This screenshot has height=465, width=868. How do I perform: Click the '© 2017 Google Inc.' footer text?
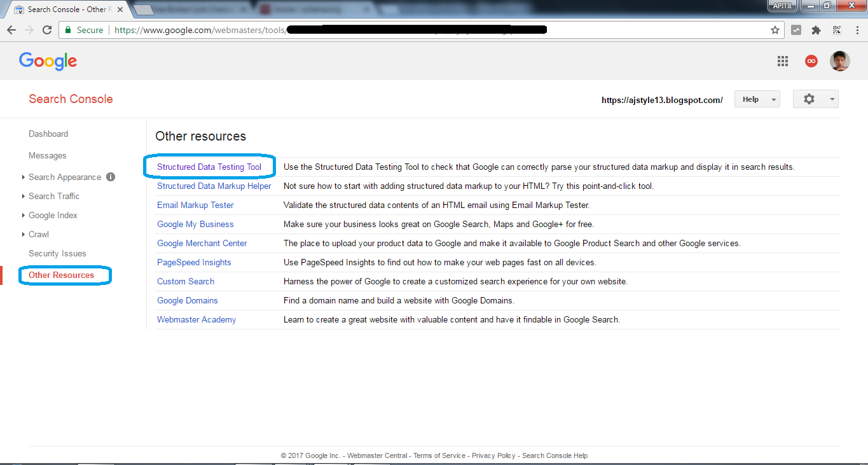[x=310, y=455]
